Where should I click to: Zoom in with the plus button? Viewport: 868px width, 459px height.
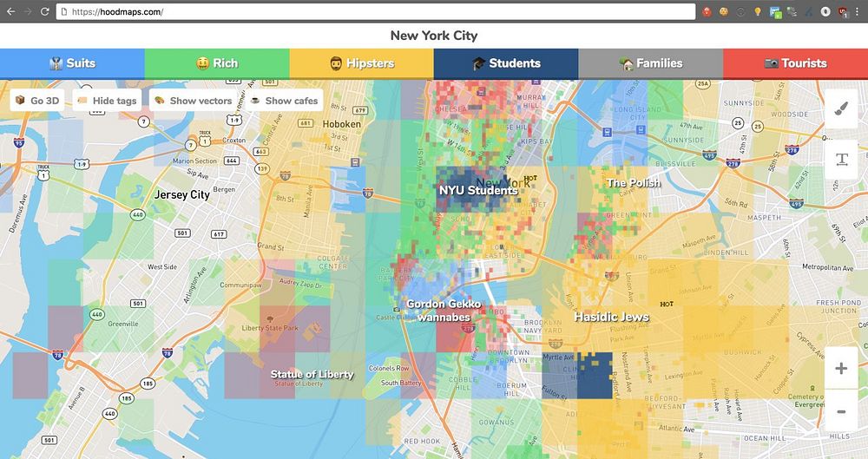click(841, 368)
